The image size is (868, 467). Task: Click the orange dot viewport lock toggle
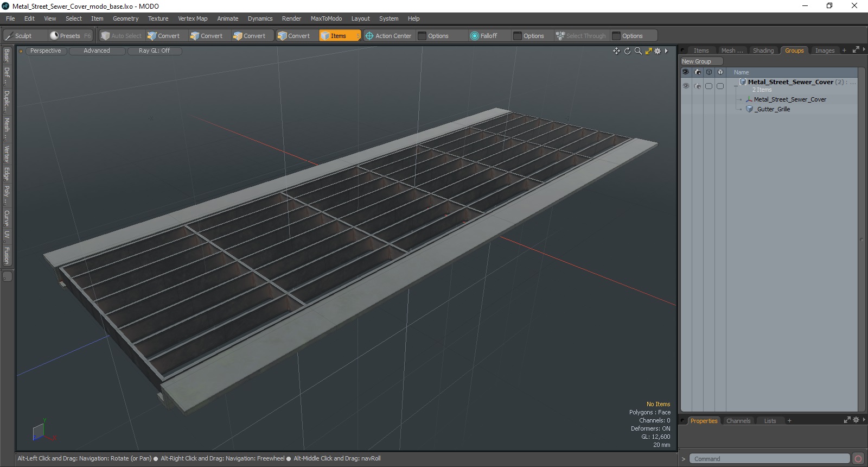tap(21, 51)
